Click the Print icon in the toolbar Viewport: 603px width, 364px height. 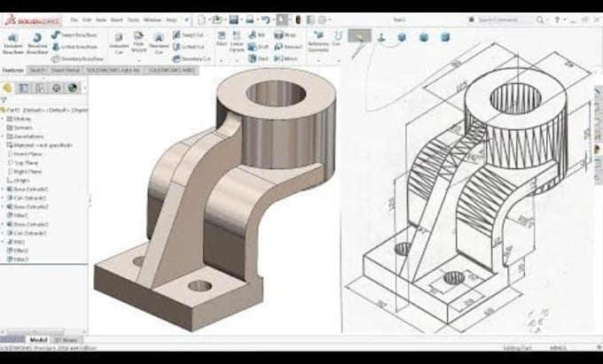click(249, 19)
